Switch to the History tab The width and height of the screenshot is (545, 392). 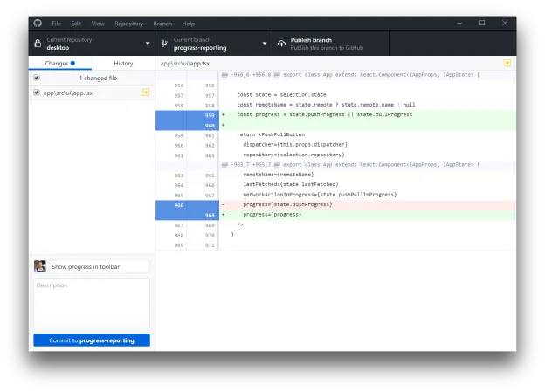123,64
